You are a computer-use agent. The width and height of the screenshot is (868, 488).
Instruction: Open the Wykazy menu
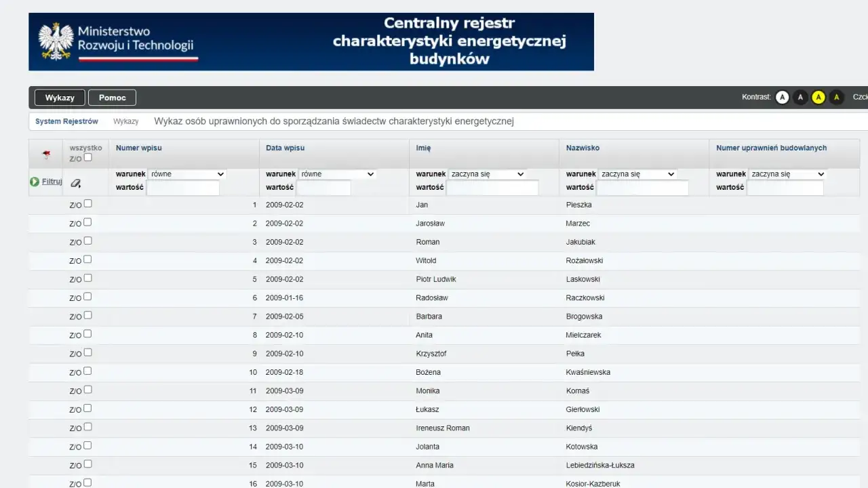60,98
